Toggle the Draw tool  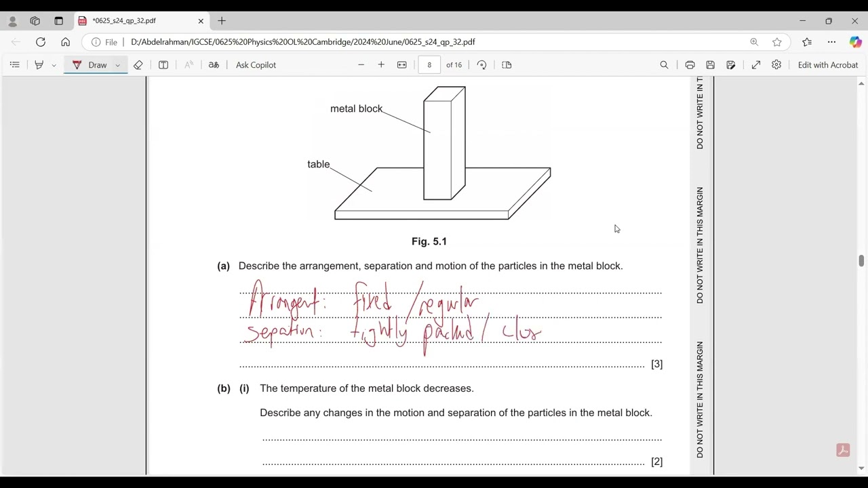click(90, 65)
